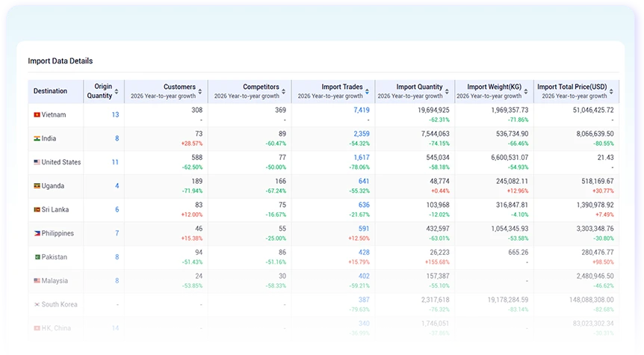Sort table by Import Trades arrows
The image size is (644, 355).
[x=367, y=91]
